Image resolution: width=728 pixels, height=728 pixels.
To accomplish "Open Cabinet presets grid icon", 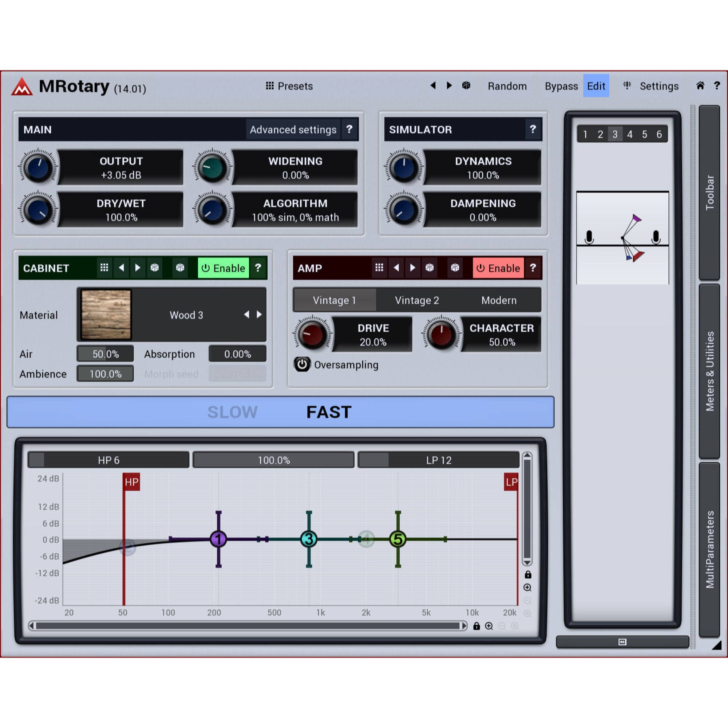I will [104, 268].
